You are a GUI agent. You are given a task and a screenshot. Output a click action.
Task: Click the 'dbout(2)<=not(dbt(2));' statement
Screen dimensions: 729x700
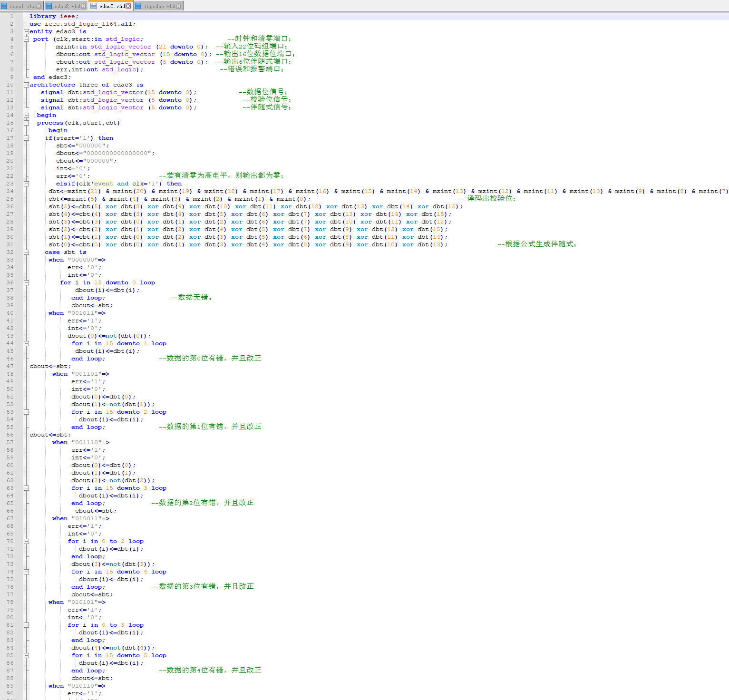tap(113, 480)
